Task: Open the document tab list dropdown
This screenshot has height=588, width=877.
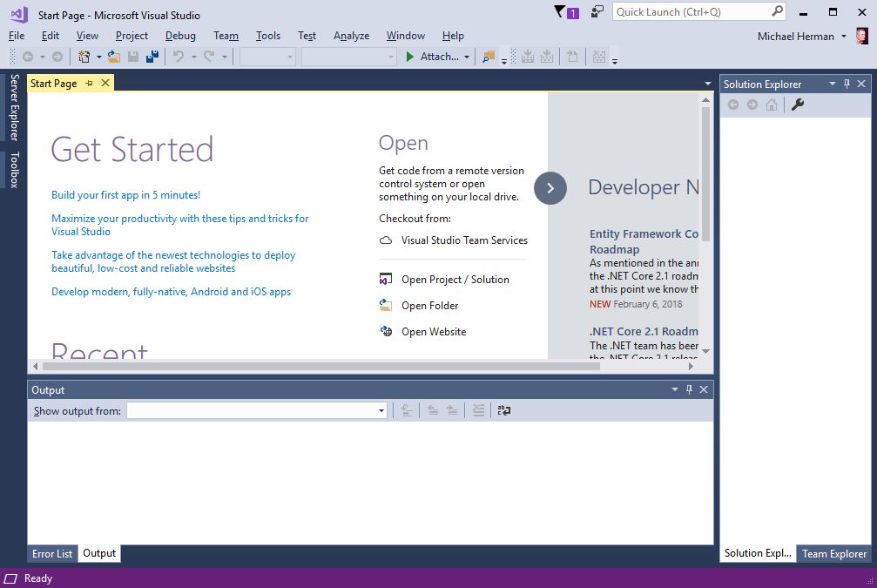Action: (x=707, y=84)
